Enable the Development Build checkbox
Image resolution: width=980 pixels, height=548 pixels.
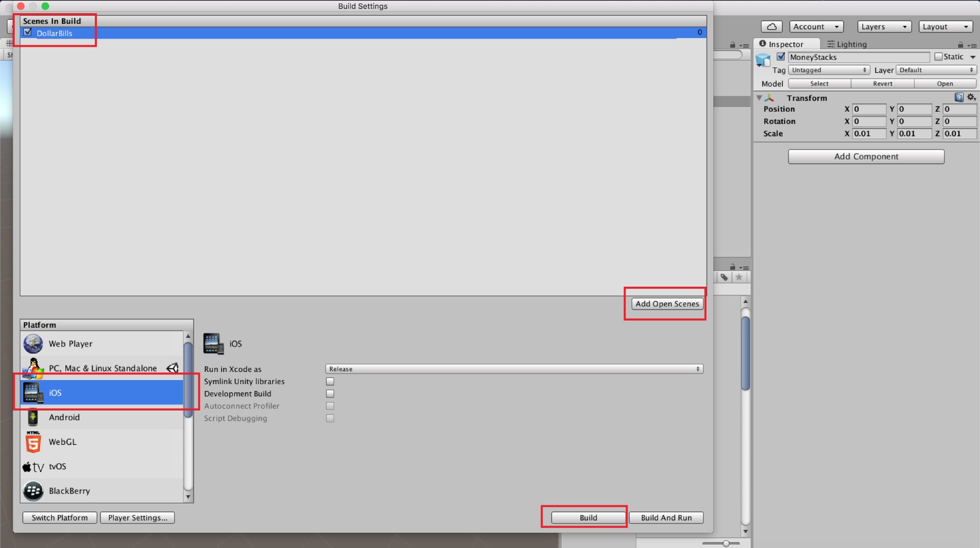tap(330, 393)
